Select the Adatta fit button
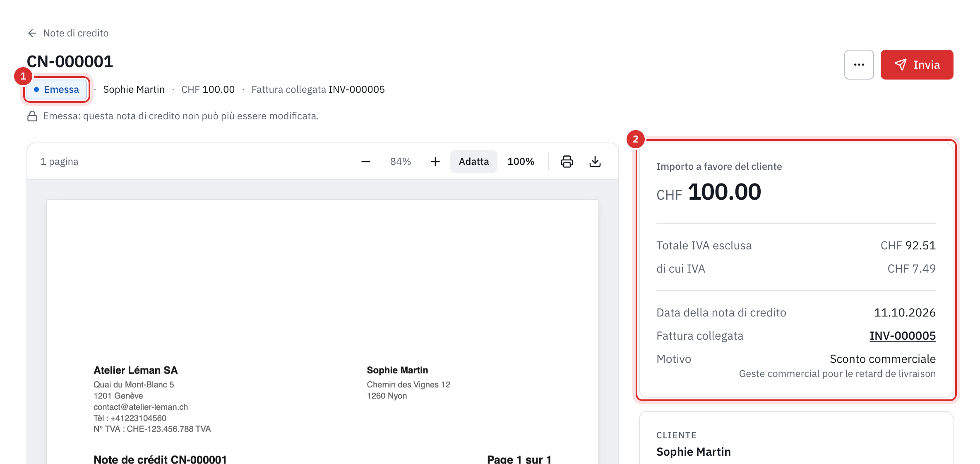The image size is (980, 464). tap(473, 162)
